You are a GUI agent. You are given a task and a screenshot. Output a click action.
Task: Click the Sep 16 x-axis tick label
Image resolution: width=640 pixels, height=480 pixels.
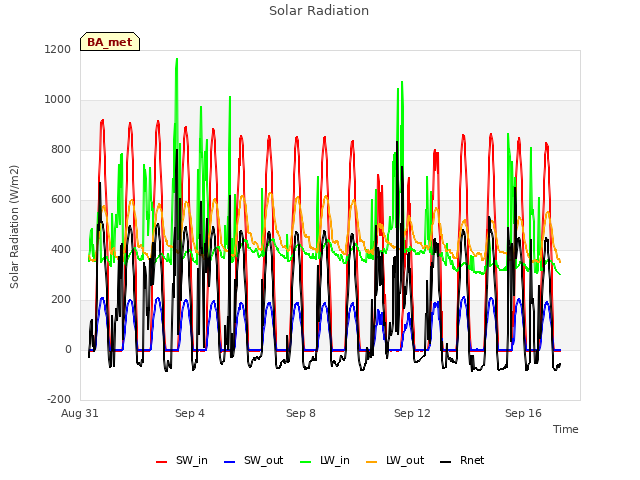click(x=523, y=413)
